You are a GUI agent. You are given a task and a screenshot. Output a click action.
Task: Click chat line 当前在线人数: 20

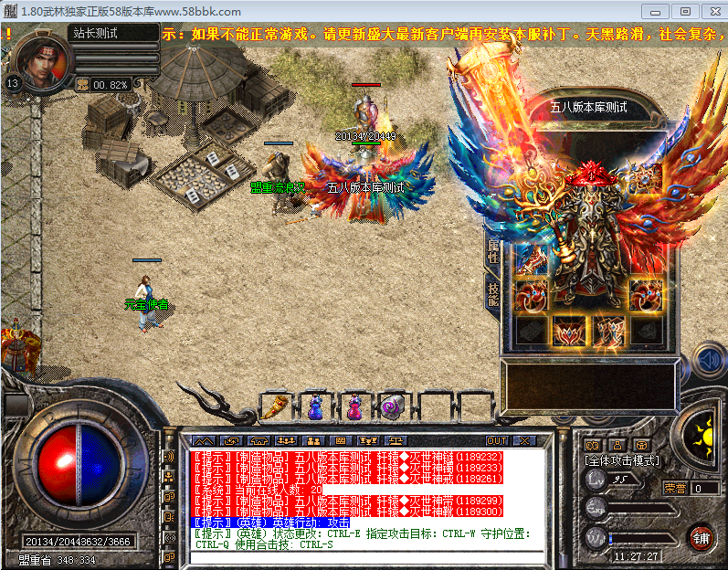258,490
